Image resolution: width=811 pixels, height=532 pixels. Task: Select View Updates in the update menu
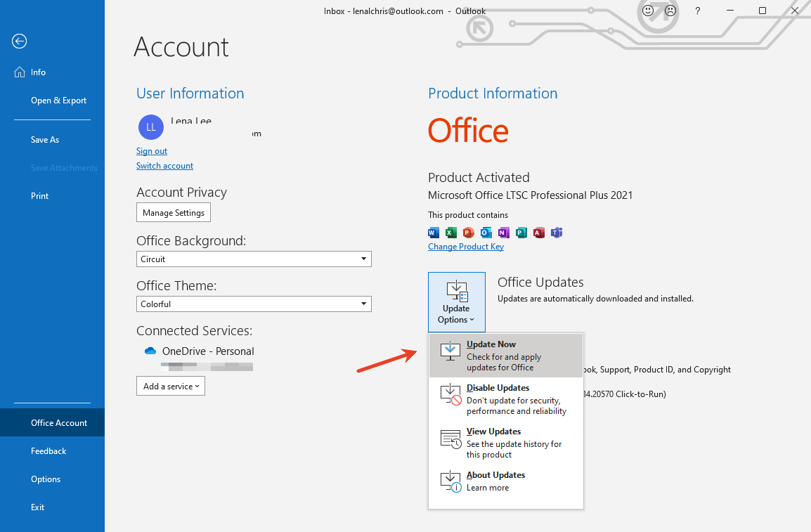tap(493, 431)
